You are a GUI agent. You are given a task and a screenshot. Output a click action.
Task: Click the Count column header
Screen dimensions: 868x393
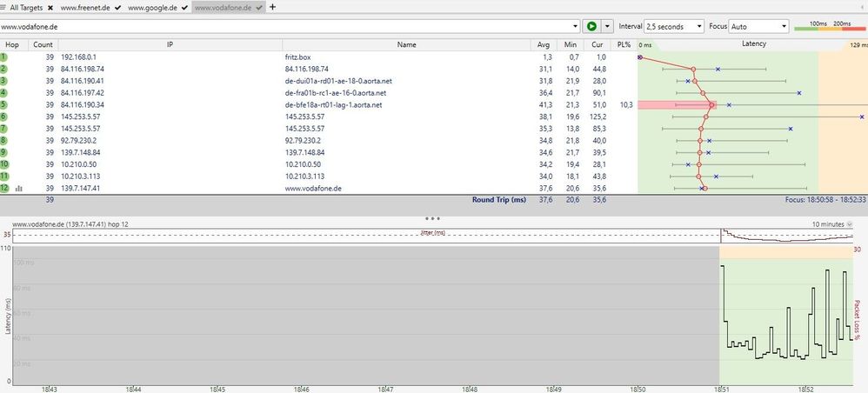pyautogui.click(x=43, y=45)
